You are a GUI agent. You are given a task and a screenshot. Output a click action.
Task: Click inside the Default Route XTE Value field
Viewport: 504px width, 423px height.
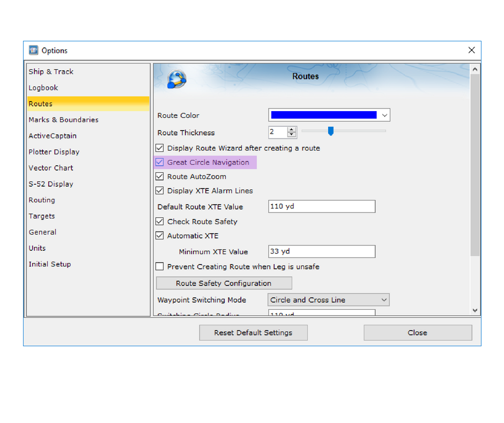321,206
